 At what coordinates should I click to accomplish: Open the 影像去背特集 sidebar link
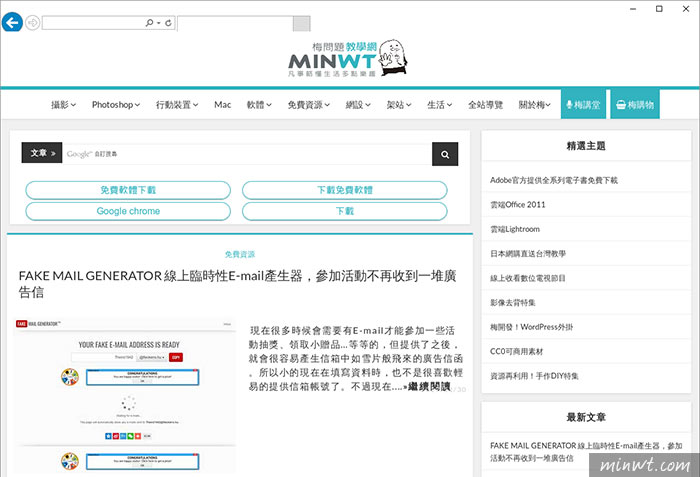click(512, 302)
